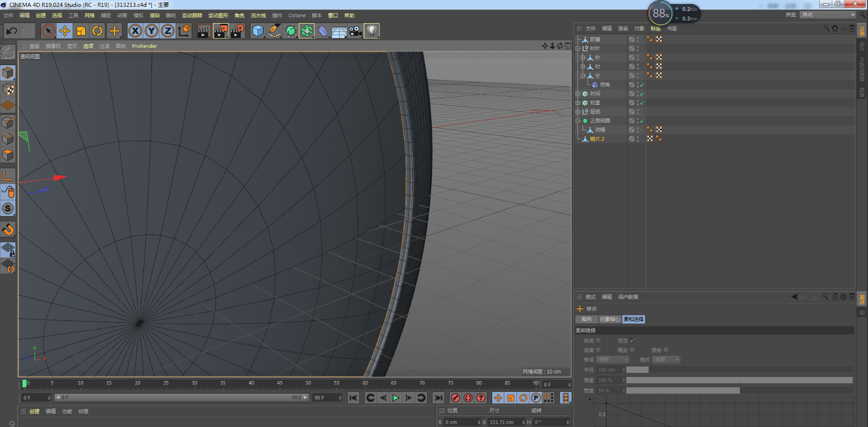Switch to Texture mode checker icon
The image size is (868, 427).
(x=8, y=89)
